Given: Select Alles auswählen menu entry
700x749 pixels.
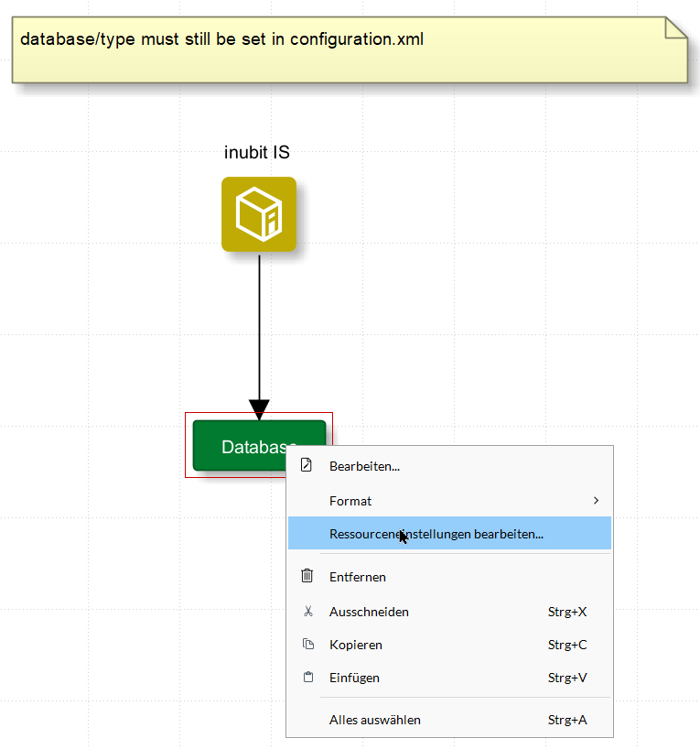Looking at the screenshot, I should coord(375,720).
